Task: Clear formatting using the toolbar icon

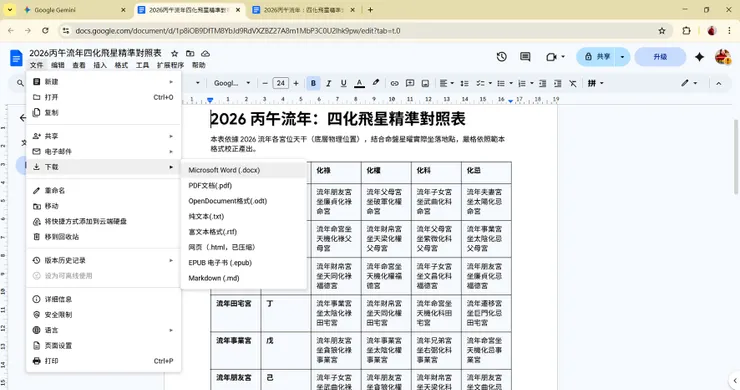Action: [572, 83]
